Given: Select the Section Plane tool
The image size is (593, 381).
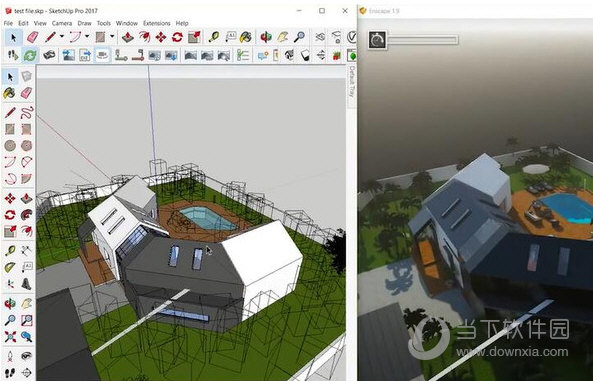Looking at the screenshot, I should coord(26,373).
